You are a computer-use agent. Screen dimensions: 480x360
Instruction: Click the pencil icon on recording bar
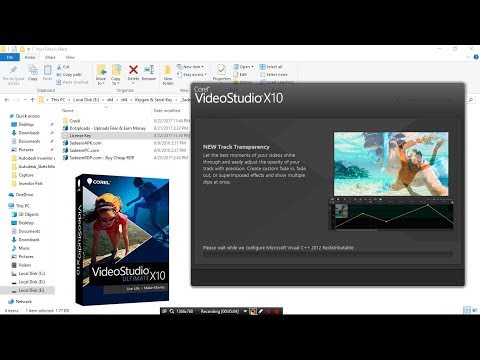tap(261, 311)
